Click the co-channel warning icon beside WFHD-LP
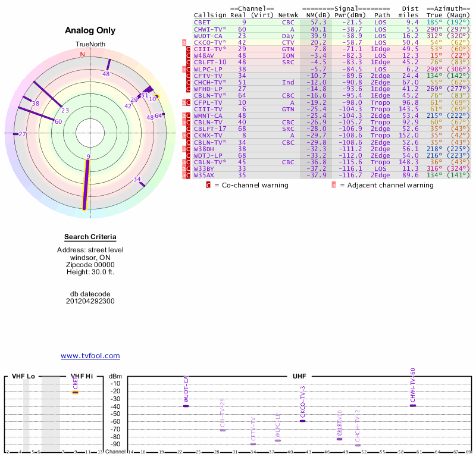 point(189,89)
